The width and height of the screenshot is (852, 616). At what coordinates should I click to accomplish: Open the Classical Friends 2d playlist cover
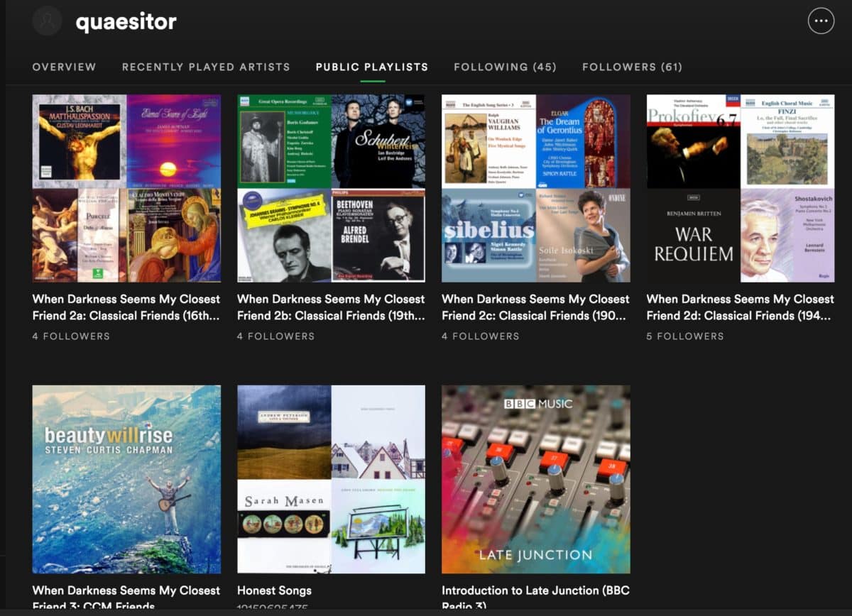click(x=741, y=188)
